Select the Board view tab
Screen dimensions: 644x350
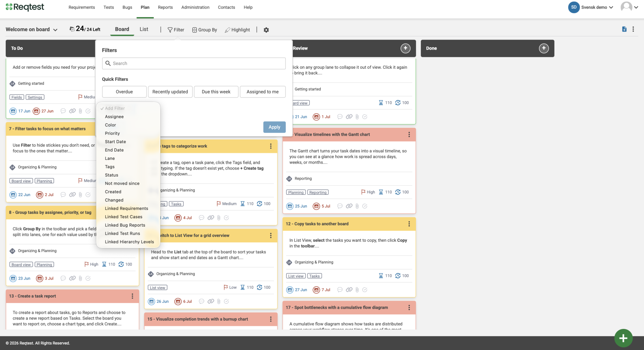122,29
